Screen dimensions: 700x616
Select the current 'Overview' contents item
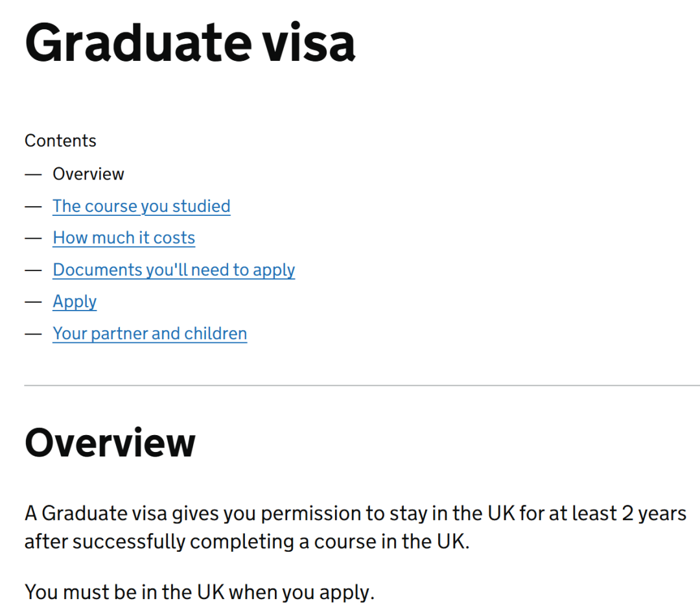(x=88, y=174)
